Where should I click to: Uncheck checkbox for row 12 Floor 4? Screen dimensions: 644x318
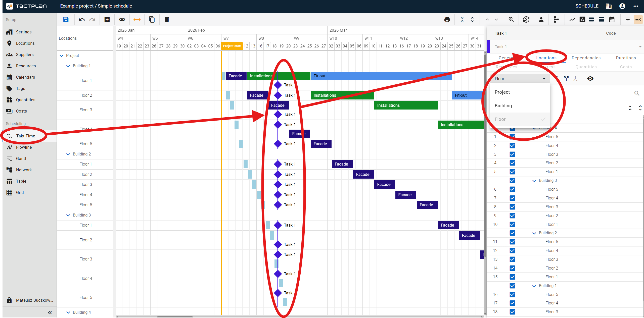(x=512, y=251)
